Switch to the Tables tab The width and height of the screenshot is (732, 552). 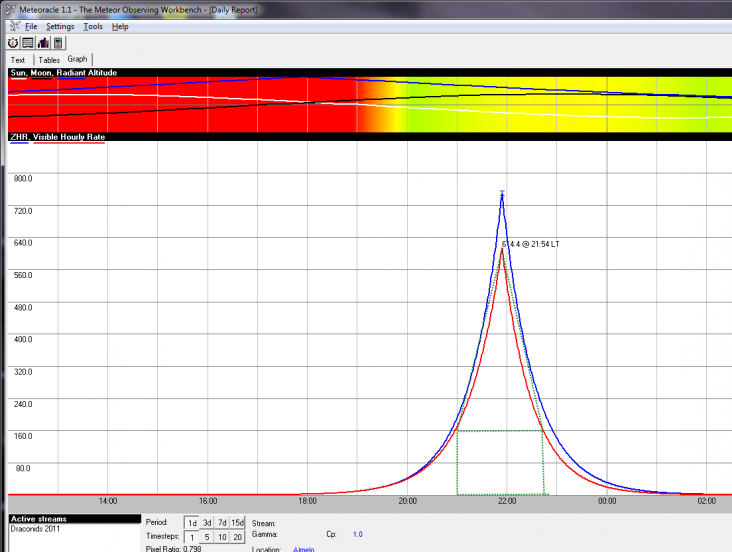click(49, 60)
